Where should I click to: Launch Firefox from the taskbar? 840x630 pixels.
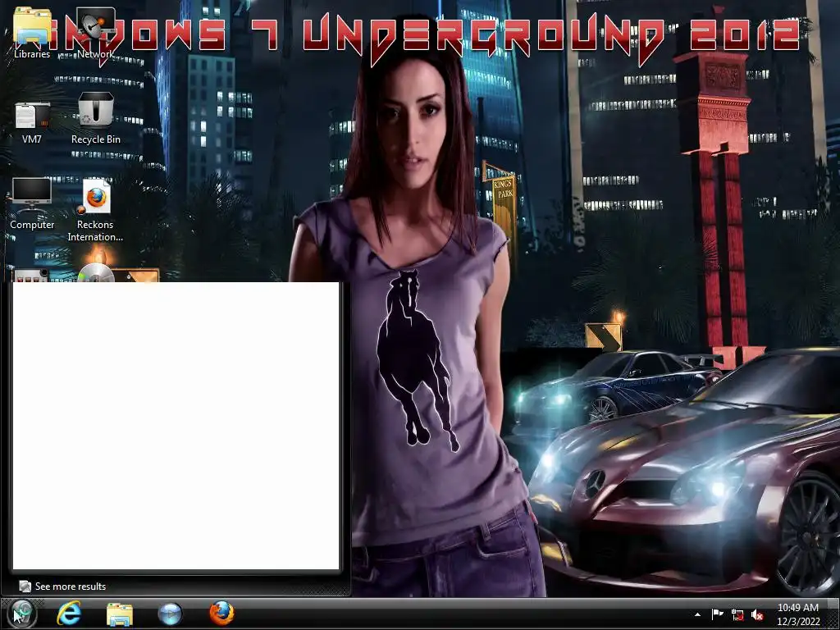(x=221, y=614)
